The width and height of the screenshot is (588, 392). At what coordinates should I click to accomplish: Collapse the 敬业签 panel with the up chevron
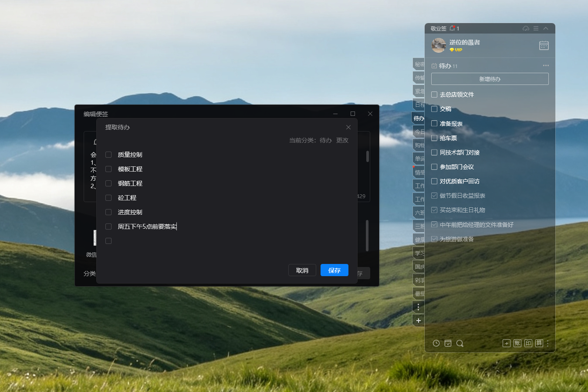pos(546,28)
